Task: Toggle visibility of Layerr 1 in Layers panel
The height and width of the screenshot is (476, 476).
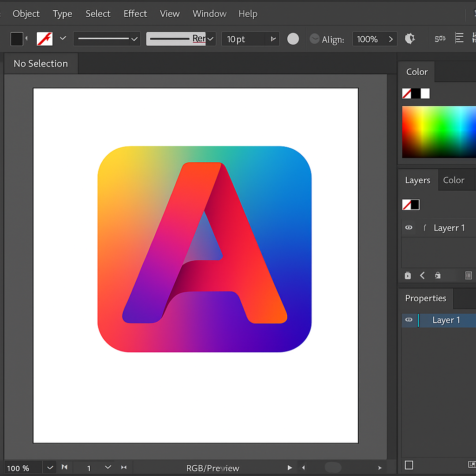Action: point(409,228)
